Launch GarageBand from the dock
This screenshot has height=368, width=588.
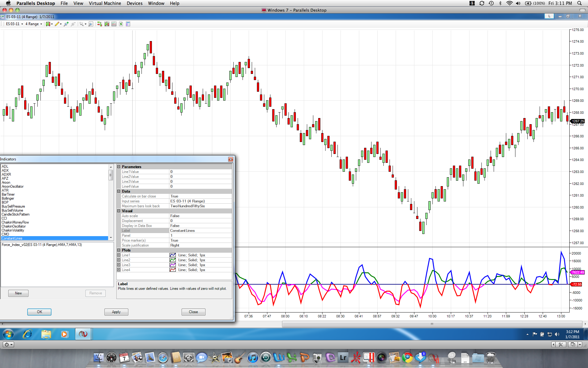[240, 358]
